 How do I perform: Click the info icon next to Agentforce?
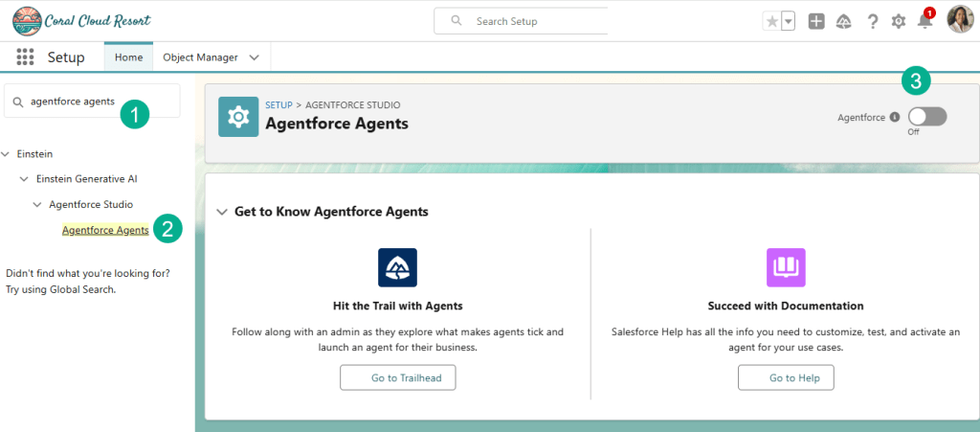click(x=895, y=117)
